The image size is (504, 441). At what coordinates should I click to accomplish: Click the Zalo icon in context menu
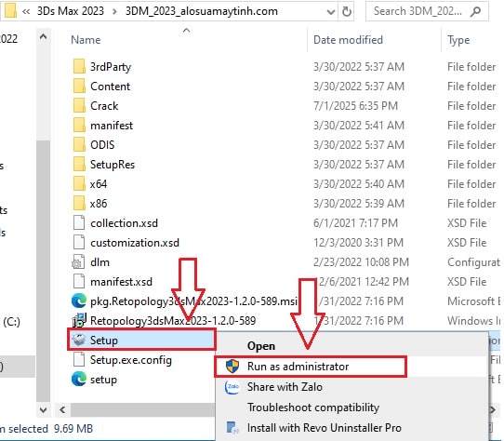coord(232,387)
